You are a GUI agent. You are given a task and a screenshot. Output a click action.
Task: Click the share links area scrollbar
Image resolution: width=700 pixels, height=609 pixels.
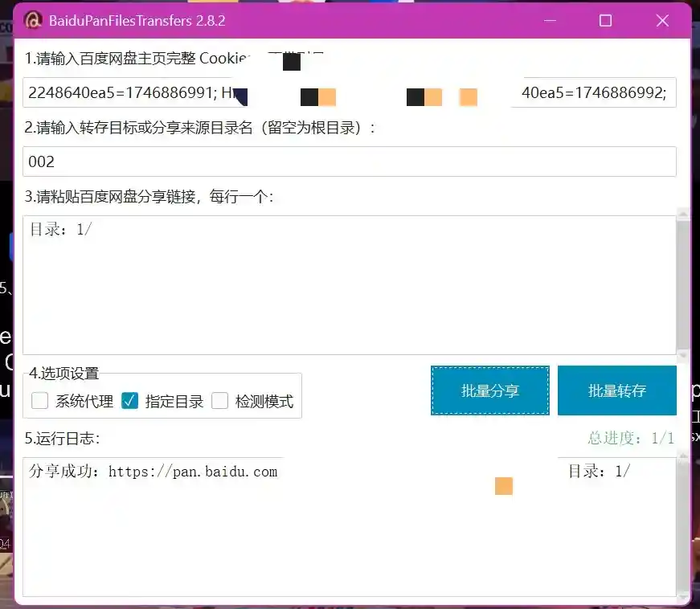pos(683,285)
